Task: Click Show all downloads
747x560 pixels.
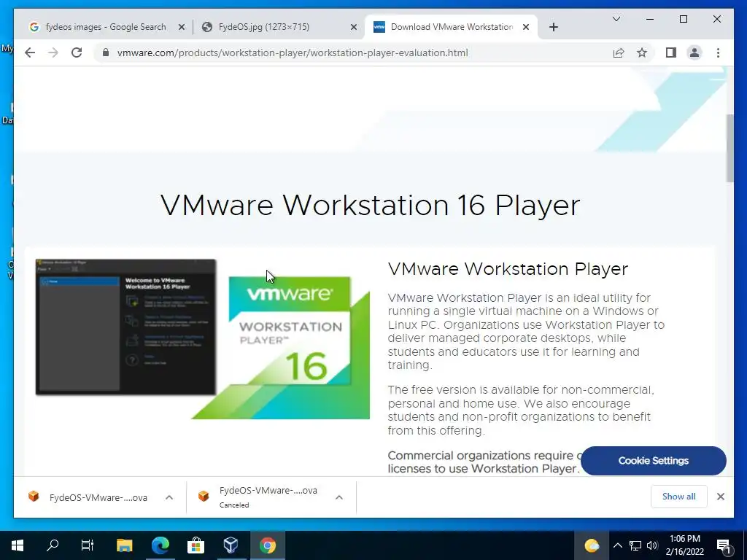Action: pos(679,497)
